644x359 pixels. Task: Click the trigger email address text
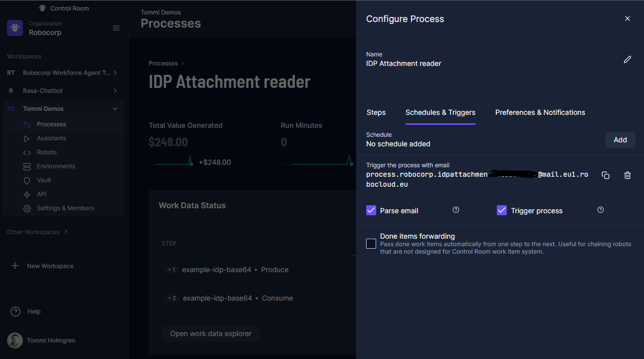point(477,179)
